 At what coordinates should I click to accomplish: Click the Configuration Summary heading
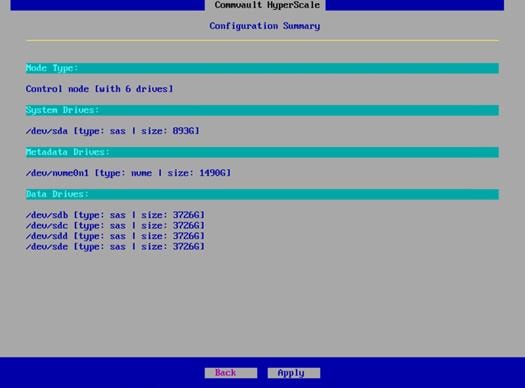click(265, 26)
